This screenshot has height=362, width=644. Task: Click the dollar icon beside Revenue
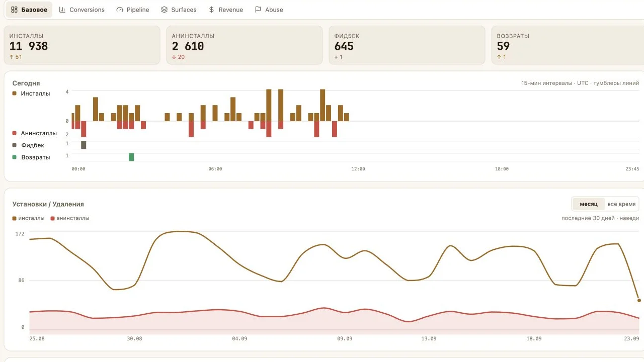(211, 10)
